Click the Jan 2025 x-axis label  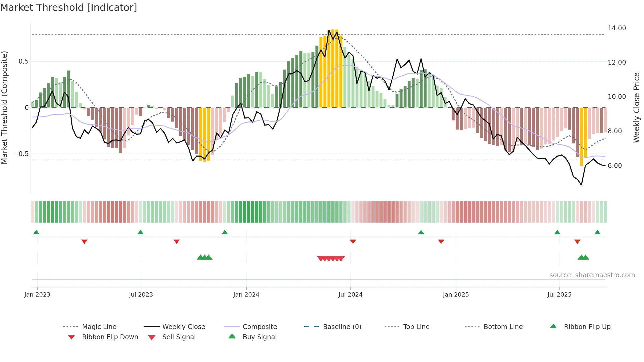point(456,294)
